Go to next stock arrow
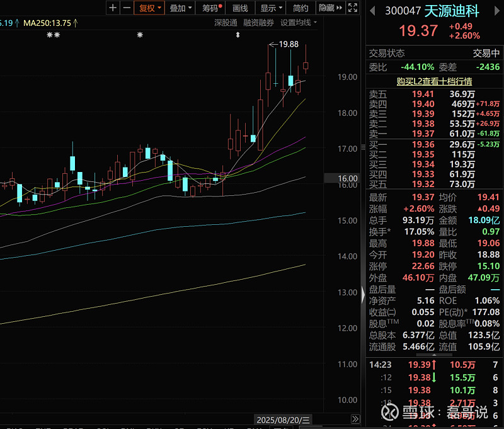The image size is (504, 429). [x=497, y=11]
